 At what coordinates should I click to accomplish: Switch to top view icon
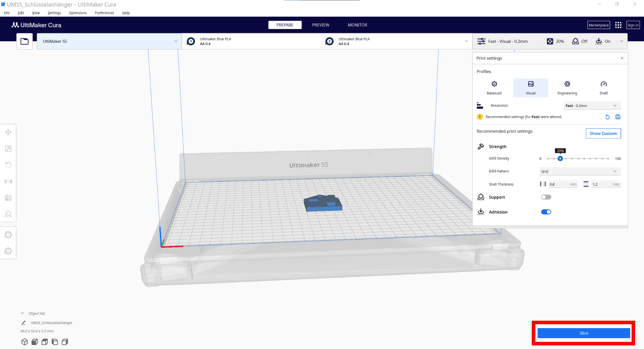coord(45,342)
